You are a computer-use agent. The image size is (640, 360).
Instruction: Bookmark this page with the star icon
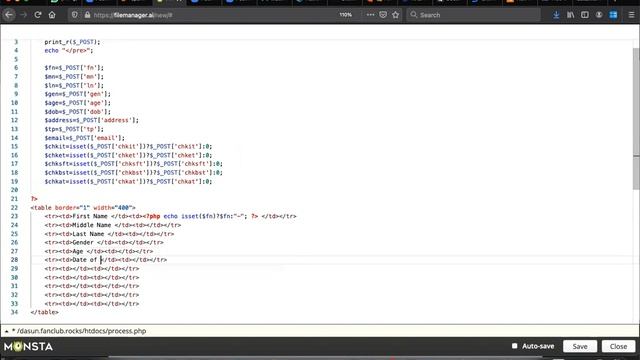pos(396,15)
